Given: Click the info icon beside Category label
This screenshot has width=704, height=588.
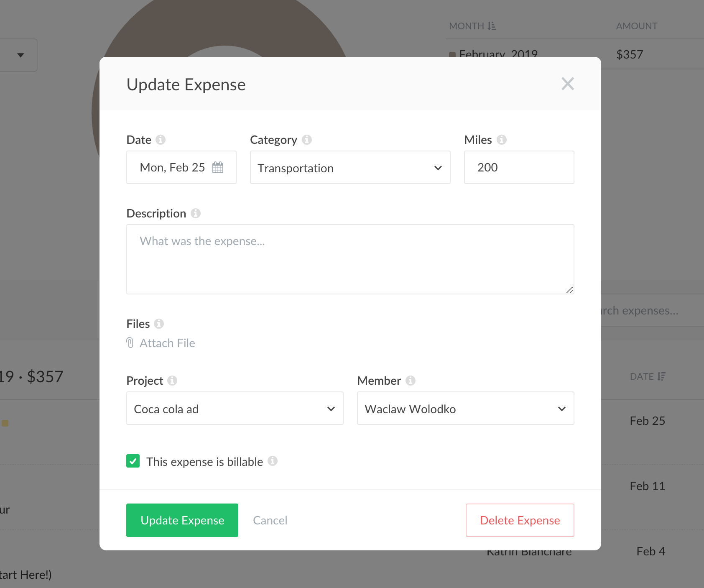Looking at the screenshot, I should (307, 140).
